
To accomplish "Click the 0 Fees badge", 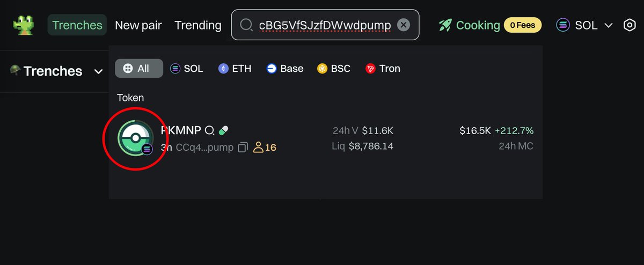I will point(523,25).
